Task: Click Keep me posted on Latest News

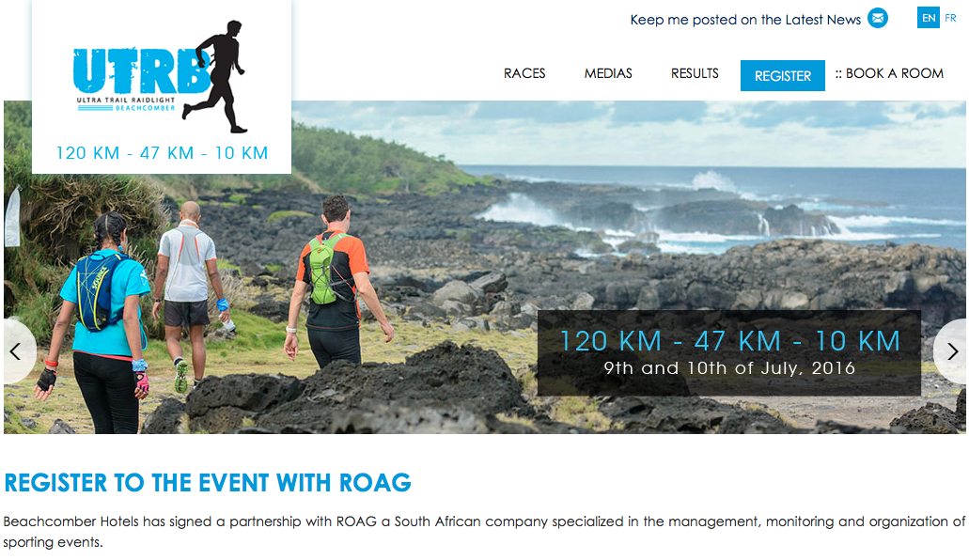Action: click(745, 20)
